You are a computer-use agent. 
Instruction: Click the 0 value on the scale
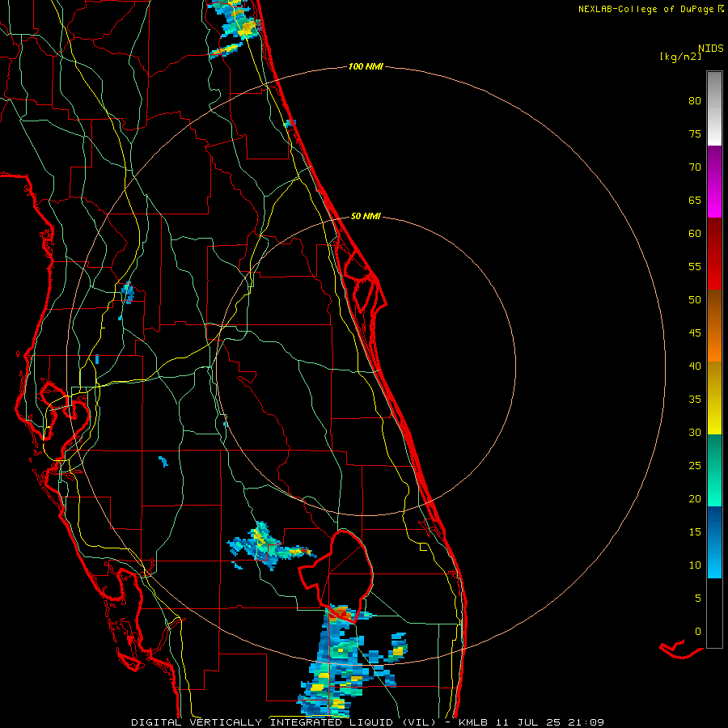(698, 632)
